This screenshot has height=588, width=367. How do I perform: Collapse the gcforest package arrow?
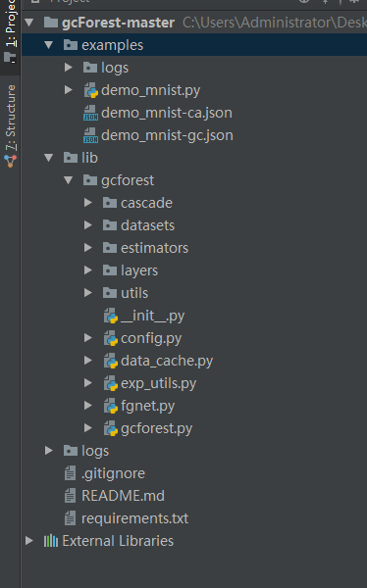(x=69, y=180)
